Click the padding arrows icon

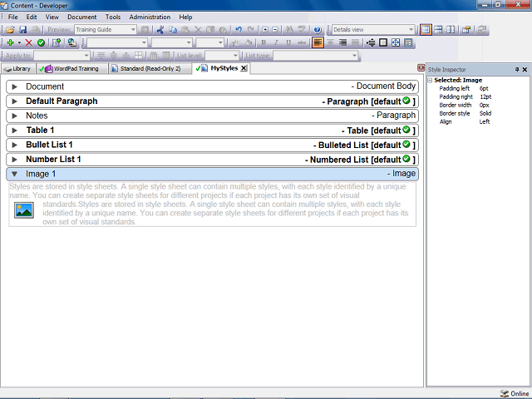point(371,42)
